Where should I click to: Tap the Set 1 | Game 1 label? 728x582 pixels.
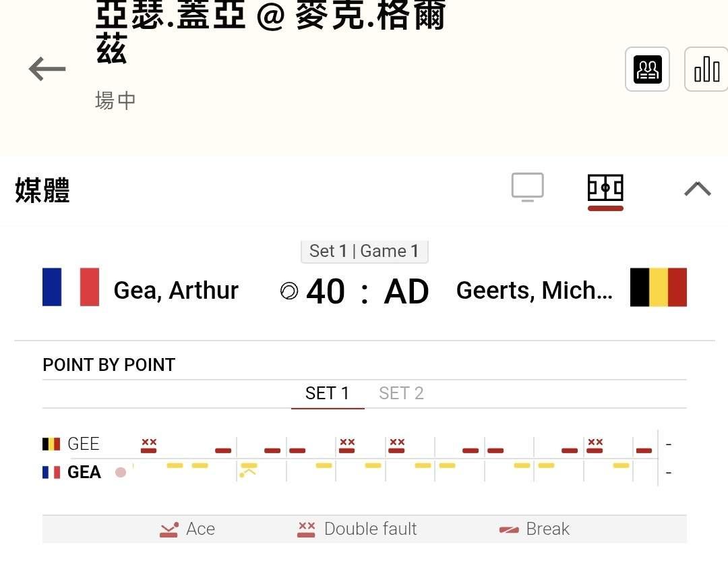(x=364, y=251)
